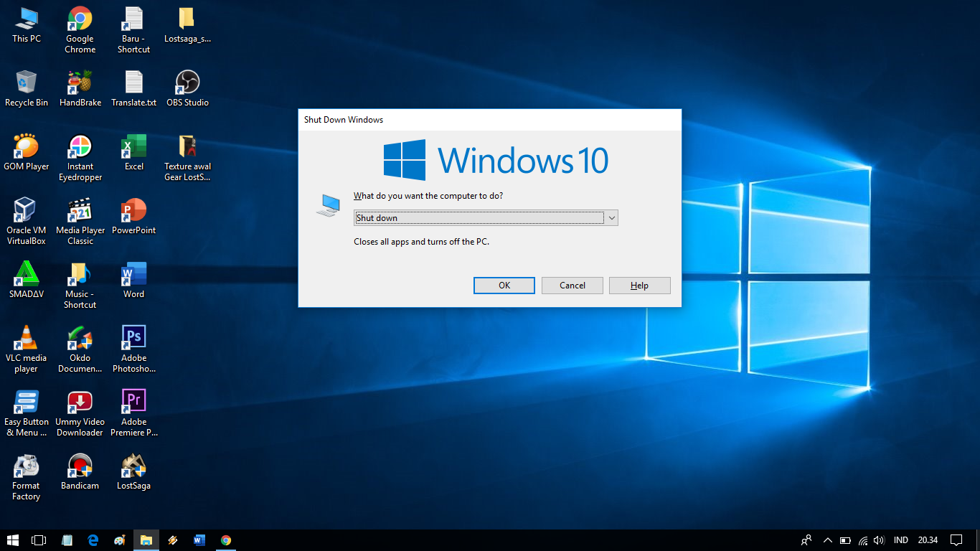Screen dimensions: 980x551
Task: Select the PowerPoint desktop shortcut
Action: pyautogui.click(x=133, y=217)
